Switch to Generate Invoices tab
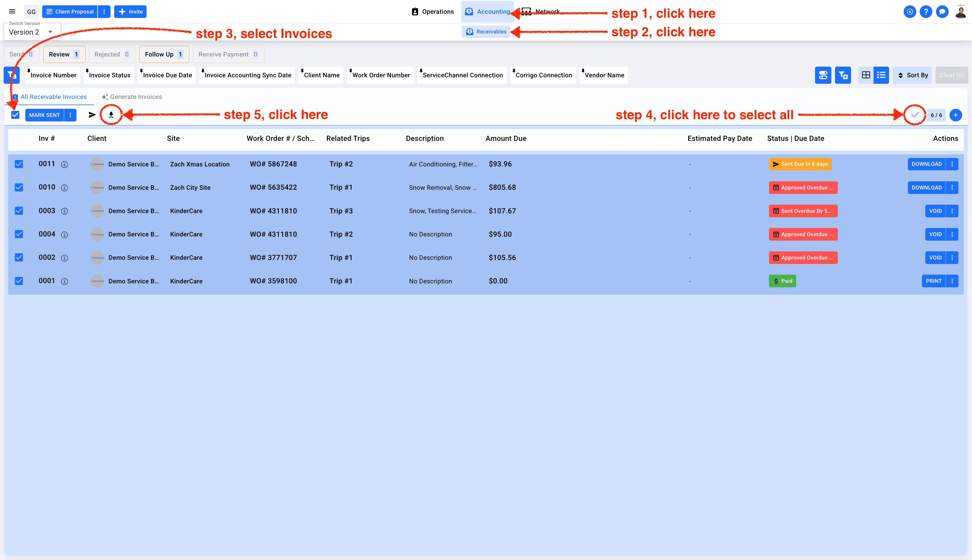The image size is (972, 560). click(x=132, y=97)
